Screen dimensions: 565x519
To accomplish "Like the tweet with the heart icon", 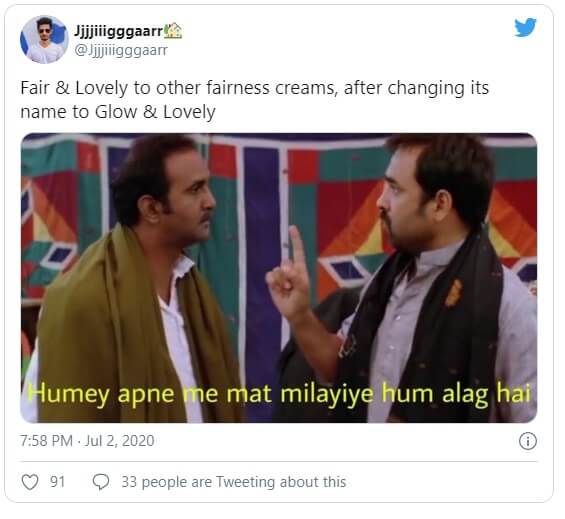I will pyautogui.click(x=30, y=482).
